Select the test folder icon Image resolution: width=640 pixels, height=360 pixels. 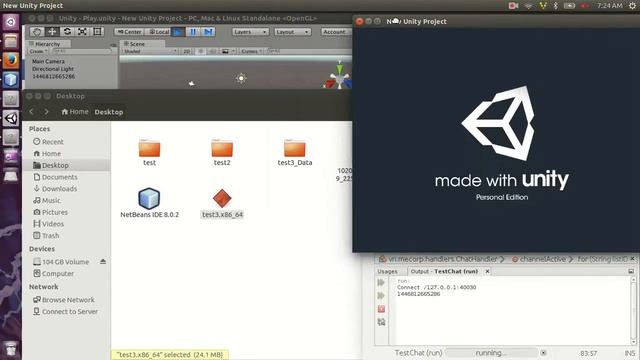[x=149, y=148]
